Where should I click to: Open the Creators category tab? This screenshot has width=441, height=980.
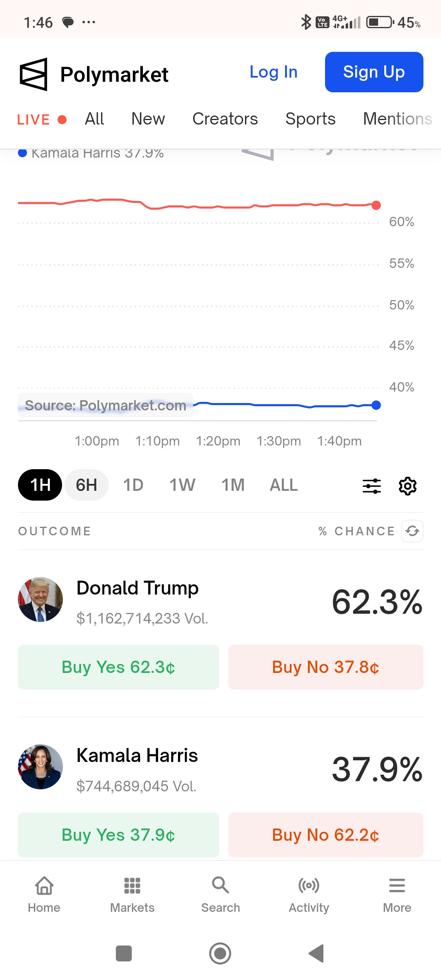(225, 119)
